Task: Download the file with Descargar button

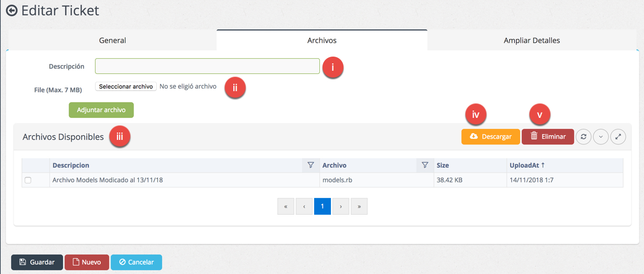Action: pyautogui.click(x=490, y=137)
